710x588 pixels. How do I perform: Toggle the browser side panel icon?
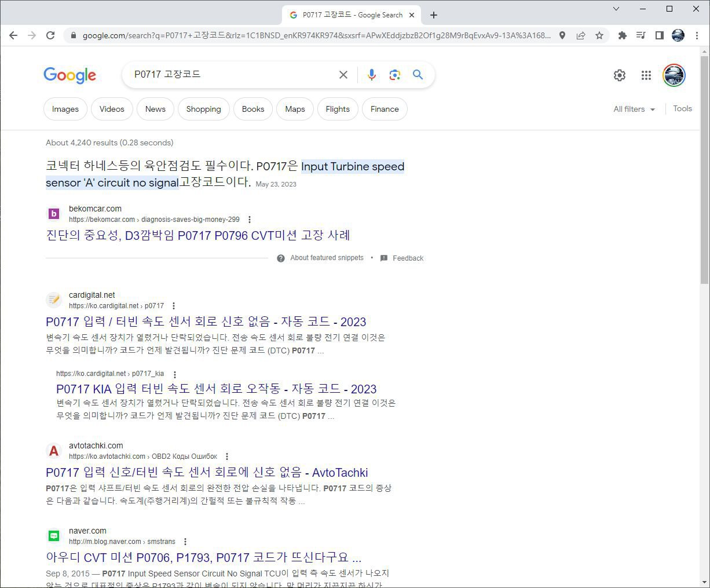(659, 35)
